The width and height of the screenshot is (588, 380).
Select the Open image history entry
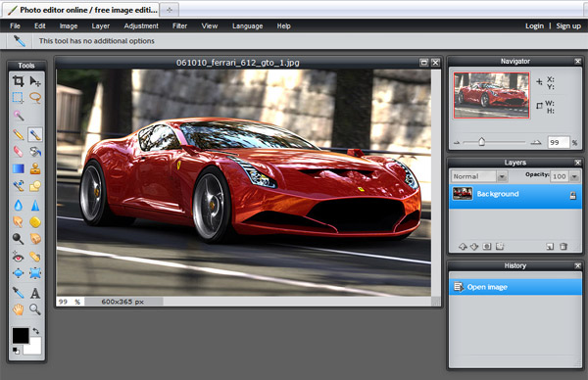click(515, 287)
